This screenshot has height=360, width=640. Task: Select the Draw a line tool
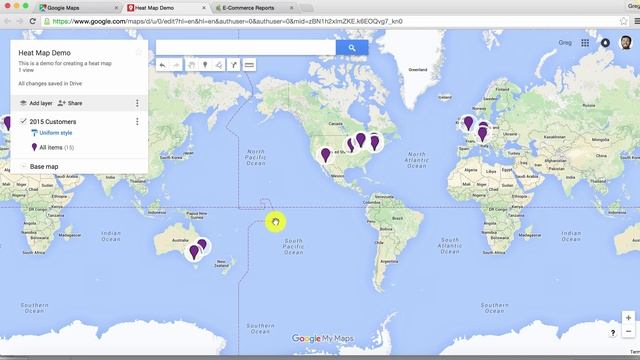pyautogui.click(x=219, y=65)
